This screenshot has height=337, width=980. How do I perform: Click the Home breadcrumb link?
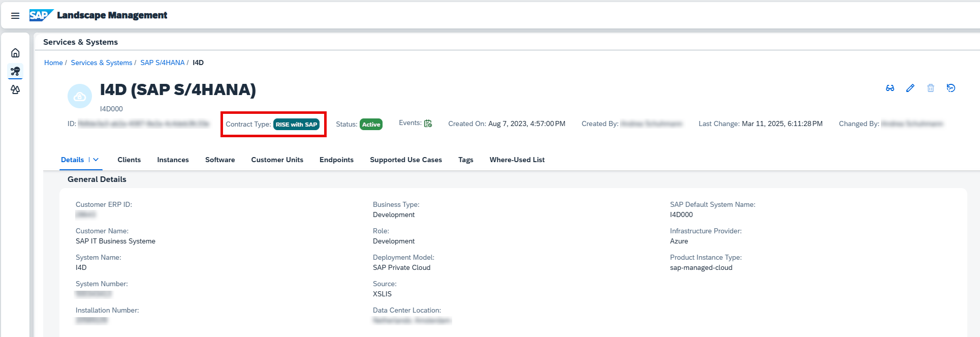[x=53, y=63]
